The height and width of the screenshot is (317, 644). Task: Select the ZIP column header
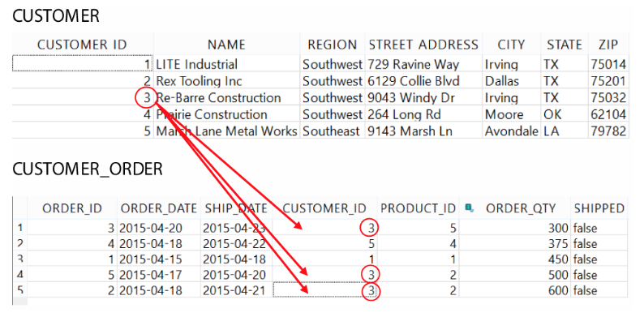608,45
